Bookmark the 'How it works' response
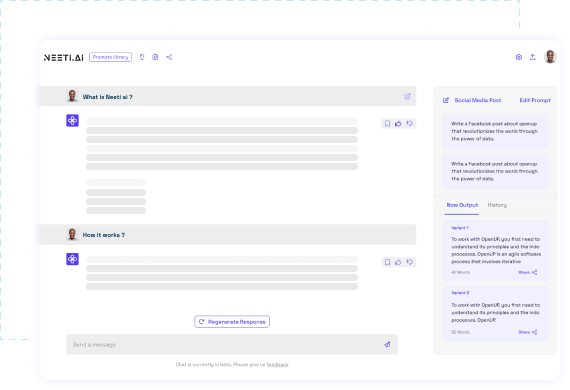Image resolution: width=570 pixels, height=390 pixels. click(x=388, y=262)
